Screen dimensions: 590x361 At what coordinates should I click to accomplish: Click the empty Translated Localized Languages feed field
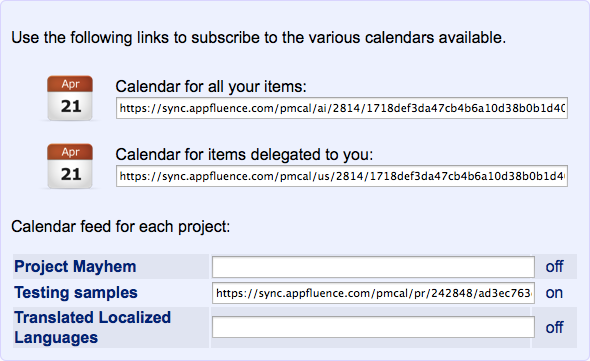click(x=373, y=327)
